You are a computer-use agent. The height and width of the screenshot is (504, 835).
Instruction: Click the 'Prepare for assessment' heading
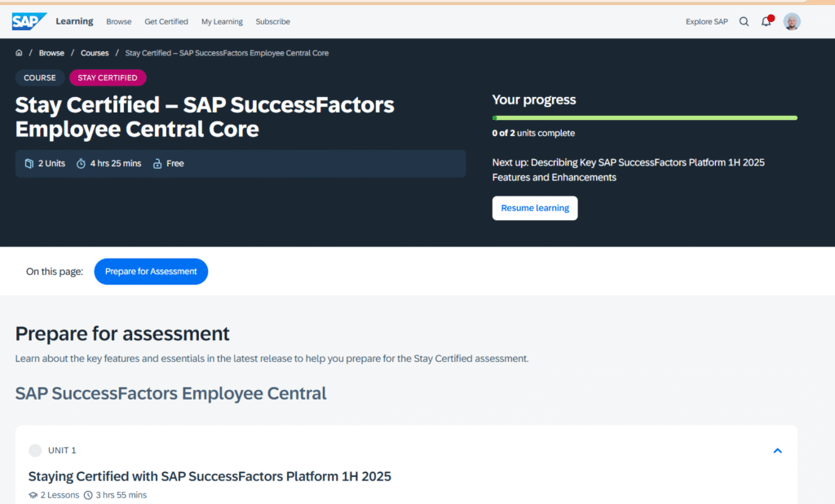pos(122,334)
